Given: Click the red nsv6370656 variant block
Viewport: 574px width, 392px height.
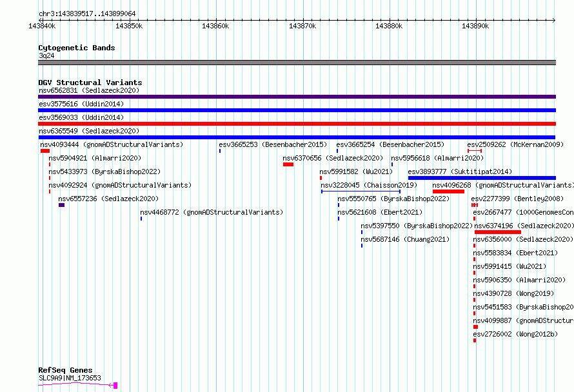Looking at the screenshot, I should click(288, 164).
